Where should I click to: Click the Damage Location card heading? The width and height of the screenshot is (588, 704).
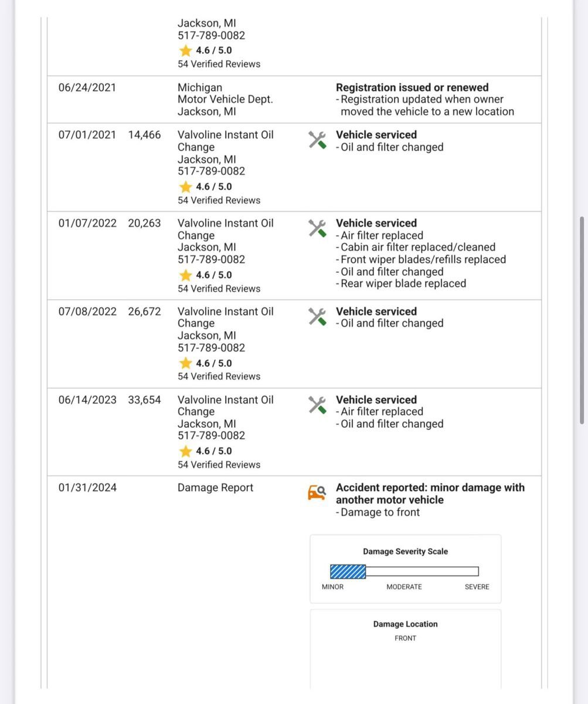405,624
